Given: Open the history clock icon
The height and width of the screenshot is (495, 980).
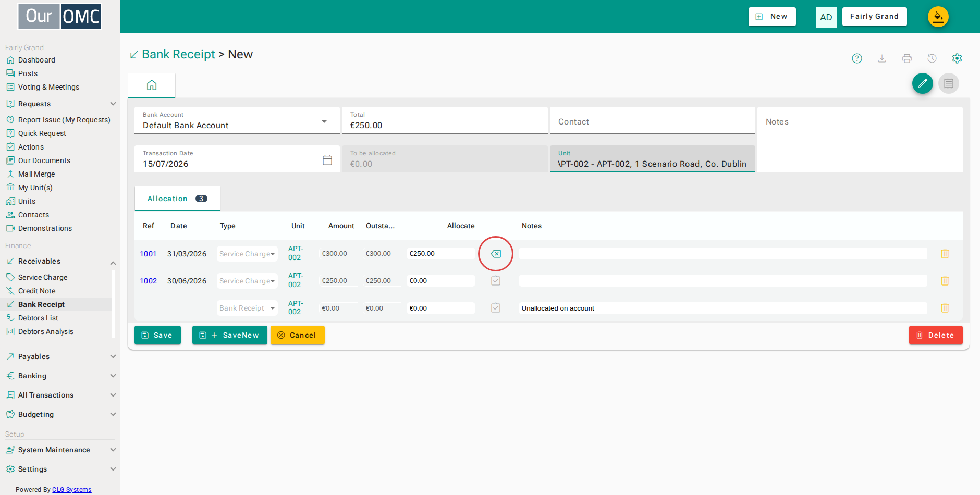Looking at the screenshot, I should (x=932, y=58).
